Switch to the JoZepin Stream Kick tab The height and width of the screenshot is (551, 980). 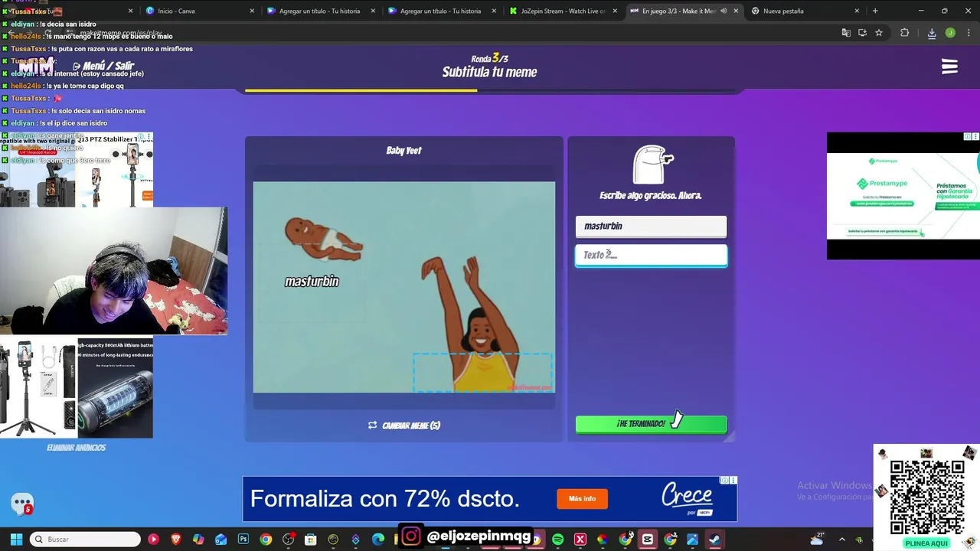pyautogui.click(x=563, y=11)
